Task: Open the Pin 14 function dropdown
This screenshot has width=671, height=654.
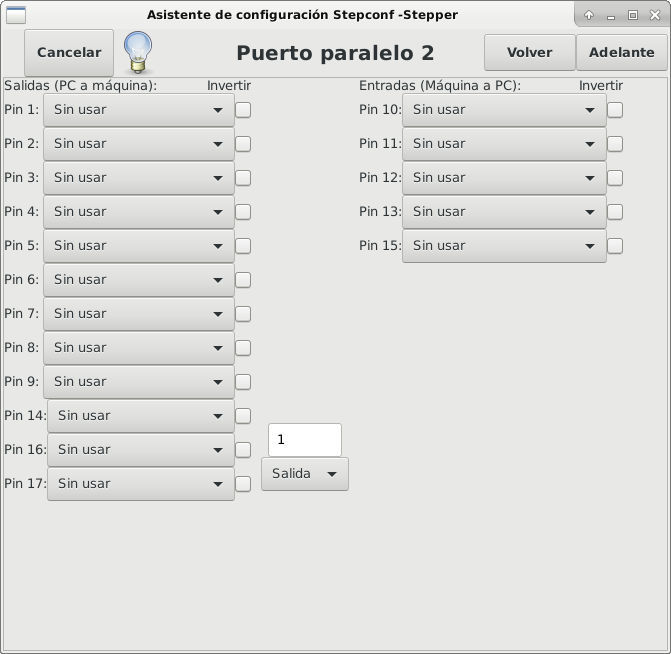Action: pyautogui.click(x=141, y=416)
